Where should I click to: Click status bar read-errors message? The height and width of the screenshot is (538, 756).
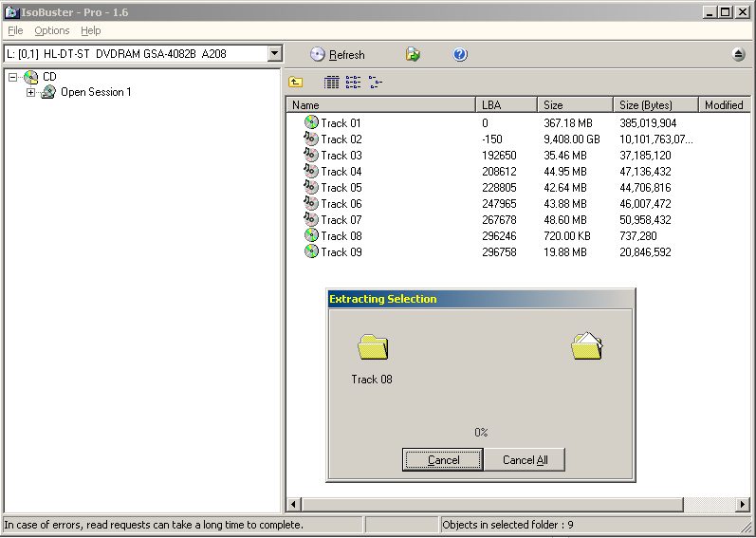point(154,525)
